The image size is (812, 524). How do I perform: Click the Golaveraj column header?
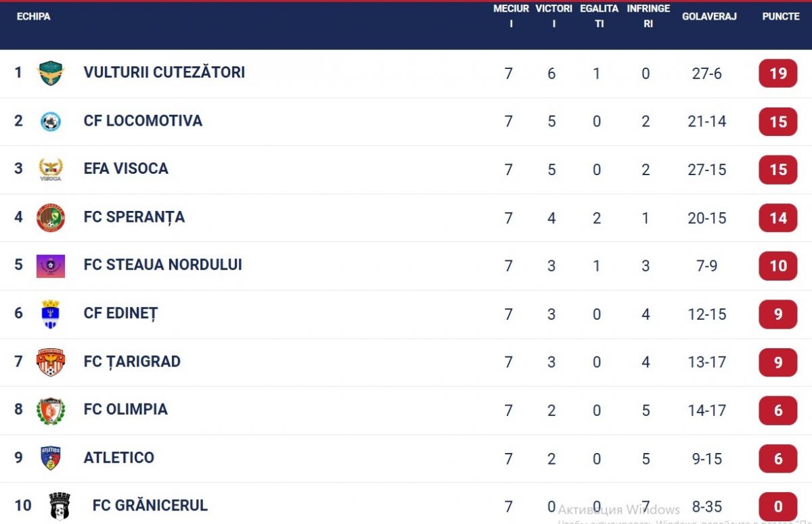point(709,16)
